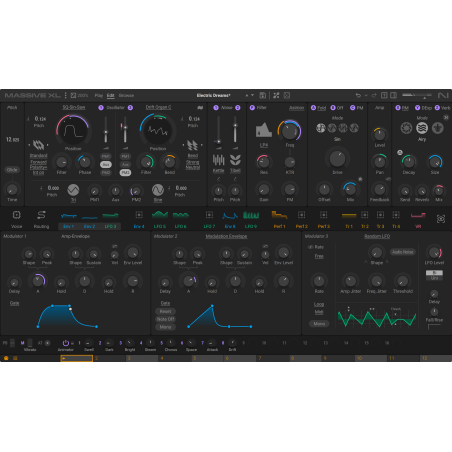Select the first reverb mode swirl icon
452x452 pixels.
pos(406,128)
